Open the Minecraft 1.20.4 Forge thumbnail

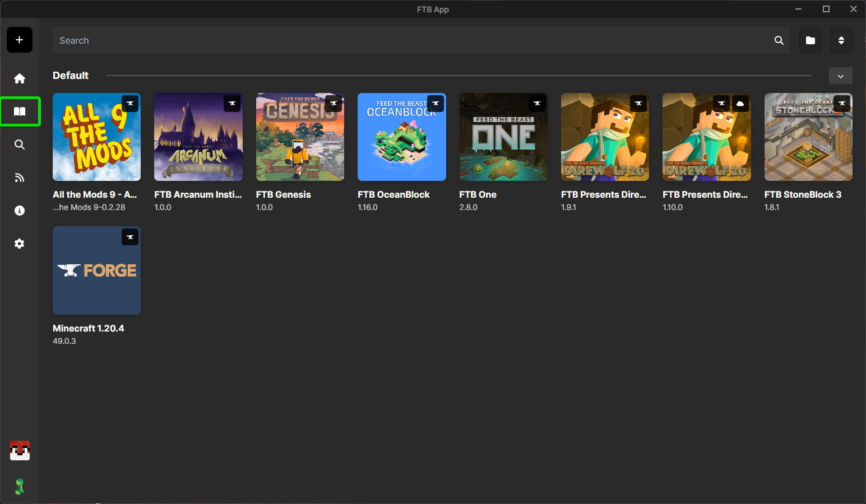tap(96, 270)
